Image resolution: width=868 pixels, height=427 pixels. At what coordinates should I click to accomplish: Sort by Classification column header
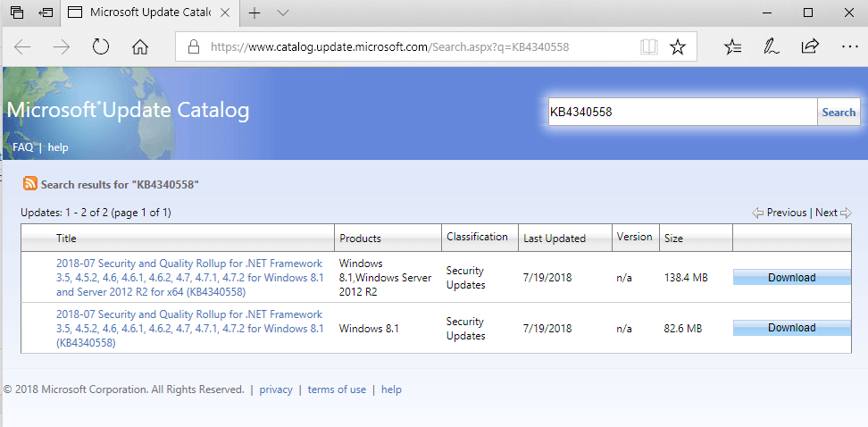477,237
